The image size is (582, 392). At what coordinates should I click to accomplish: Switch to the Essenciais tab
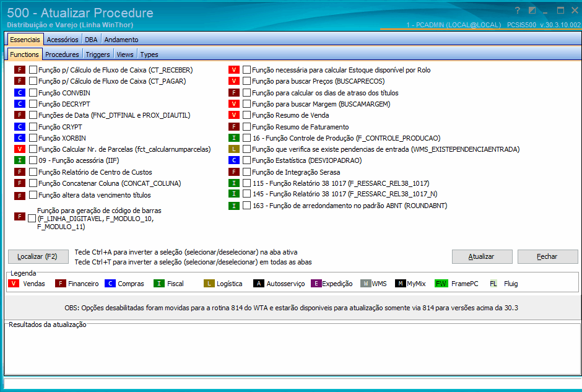point(25,40)
